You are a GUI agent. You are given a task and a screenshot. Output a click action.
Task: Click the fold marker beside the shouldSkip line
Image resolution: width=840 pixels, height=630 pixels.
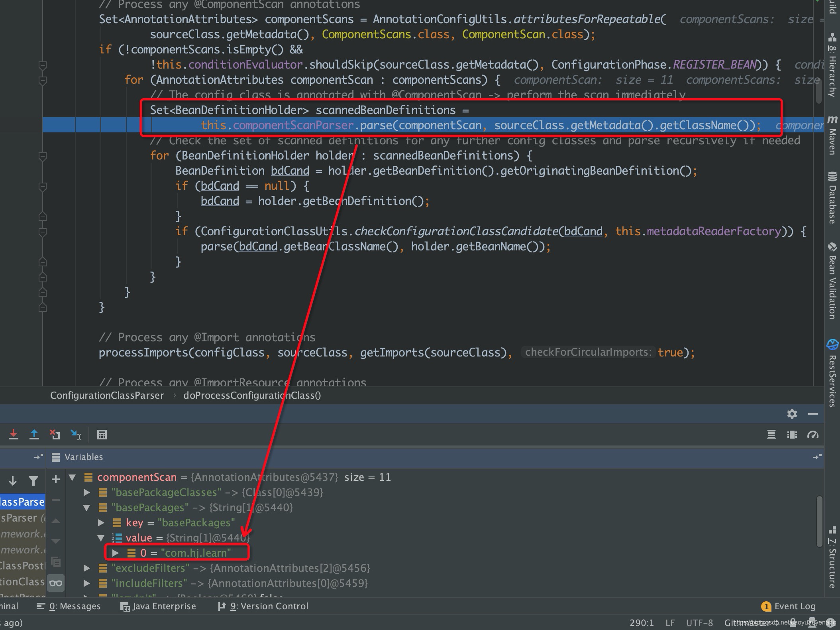(43, 65)
